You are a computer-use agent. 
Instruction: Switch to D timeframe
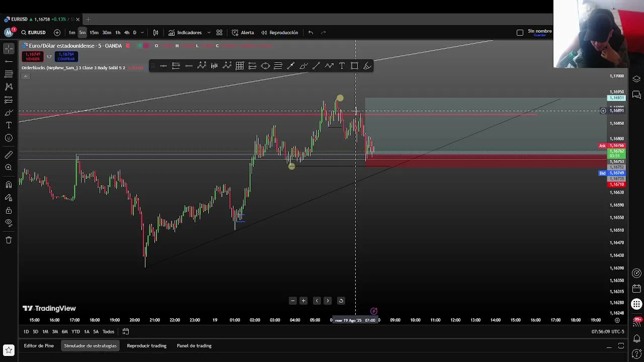134,33
